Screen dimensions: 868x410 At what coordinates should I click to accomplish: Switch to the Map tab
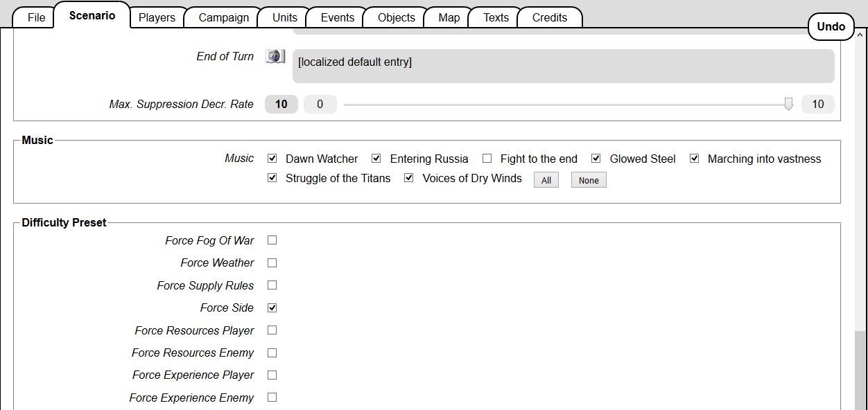(449, 17)
